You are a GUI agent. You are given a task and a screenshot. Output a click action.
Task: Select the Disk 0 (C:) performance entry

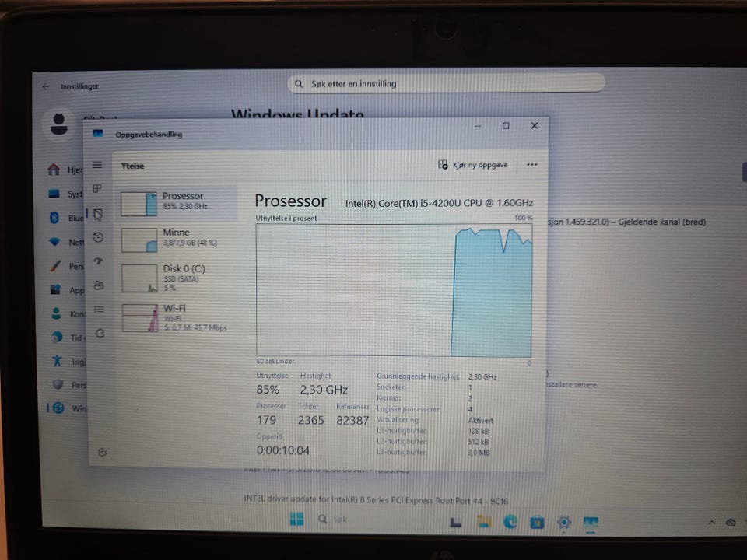click(178, 278)
